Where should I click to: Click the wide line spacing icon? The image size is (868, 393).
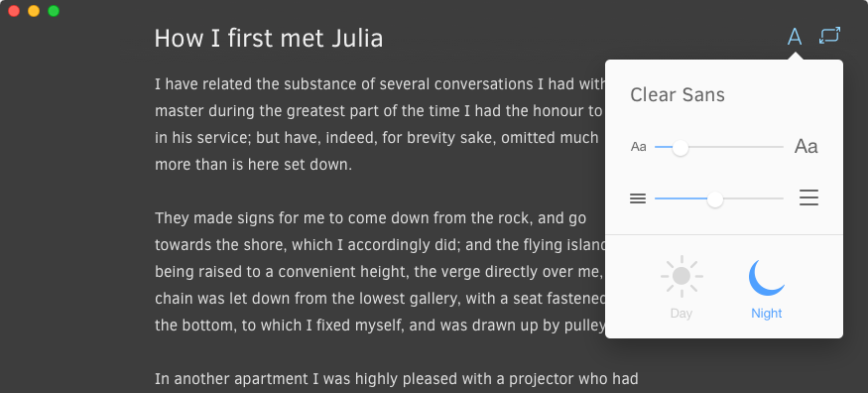[808, 197]
